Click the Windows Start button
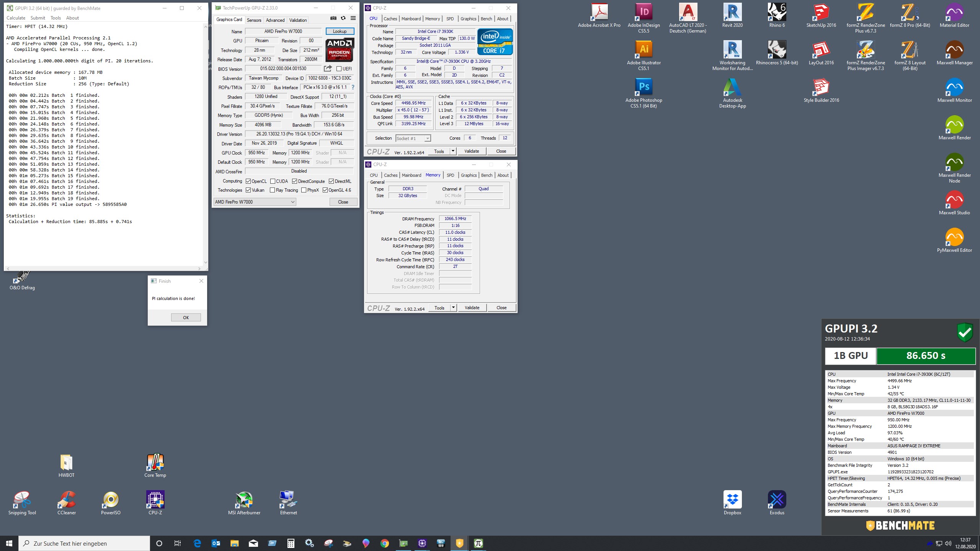 click(x=9, y=543)
